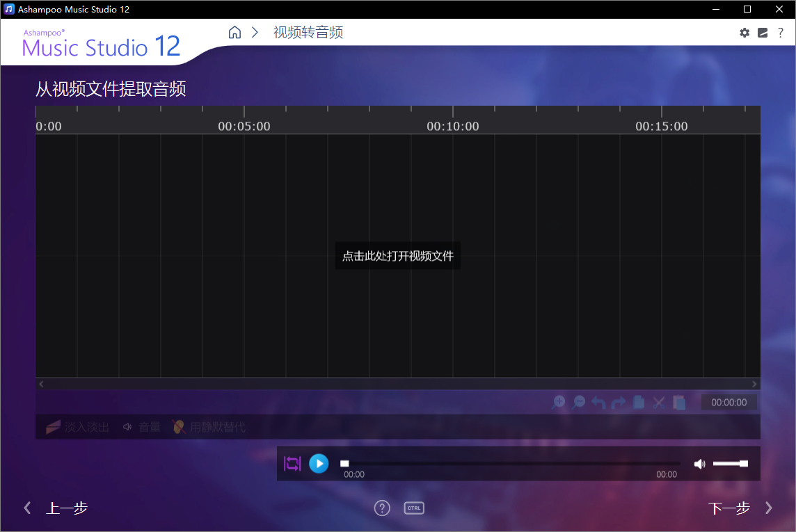Cut audio with the scissors icon
This screenshot has height=532, width=796.
658,402
